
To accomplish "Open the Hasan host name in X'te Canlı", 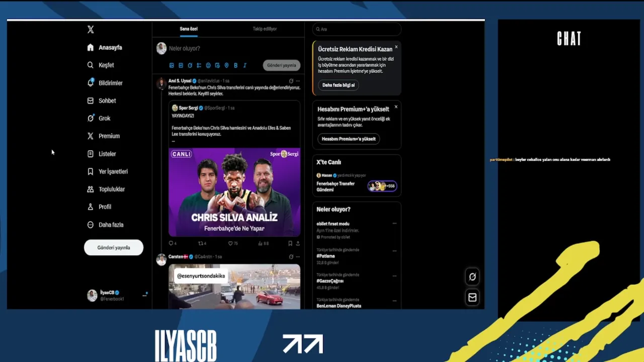I will tap(327, 175).
